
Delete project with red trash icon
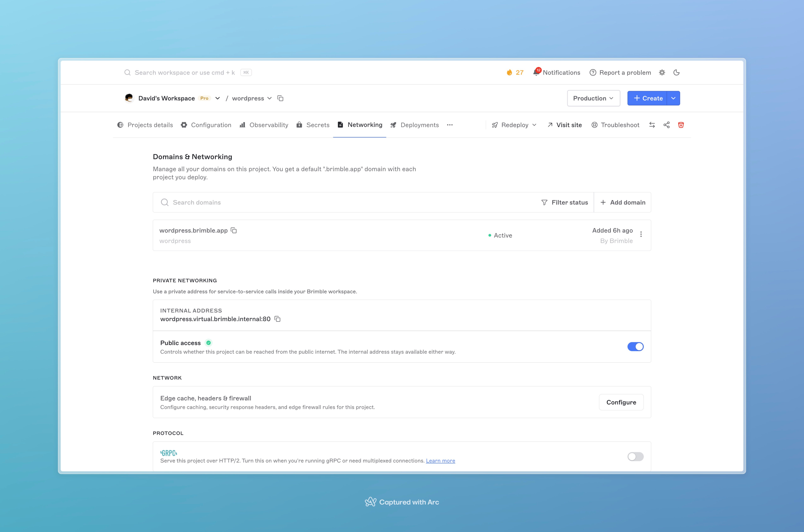click(x=681, y=125)
